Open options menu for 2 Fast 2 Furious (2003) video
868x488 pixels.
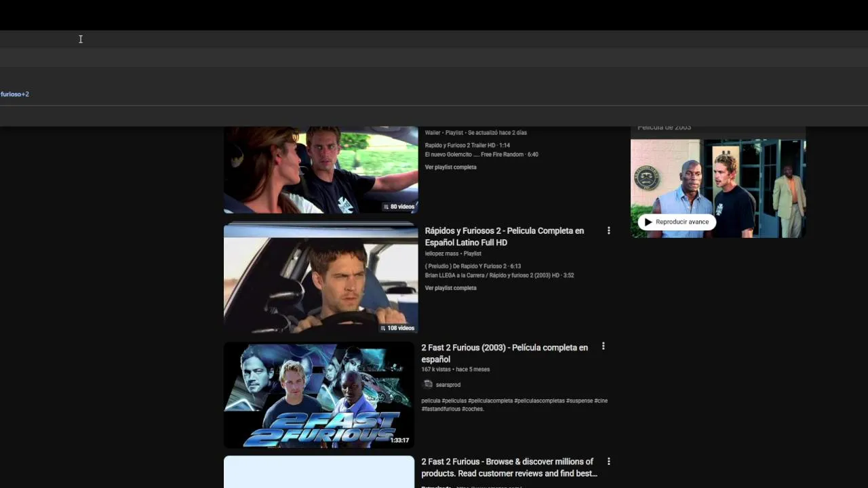[603, 346]
